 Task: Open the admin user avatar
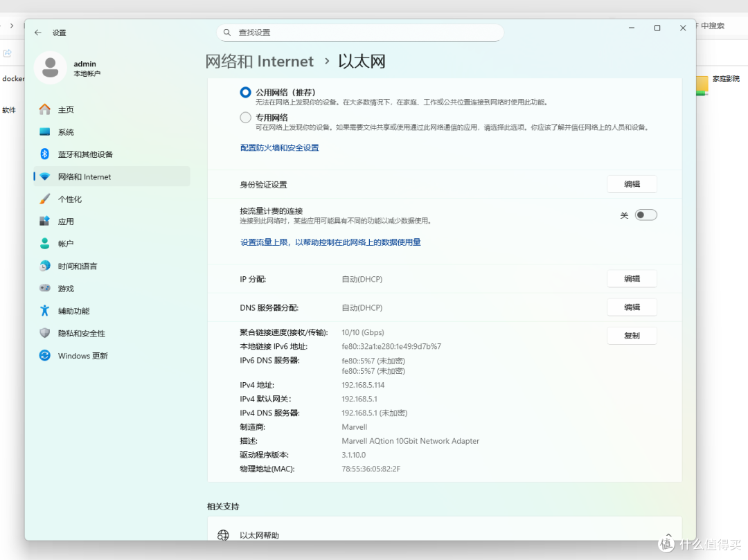tap(50, 68)
